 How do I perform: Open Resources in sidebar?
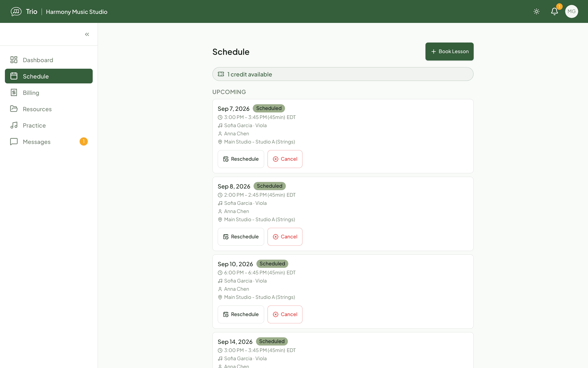tap(49, 109)
